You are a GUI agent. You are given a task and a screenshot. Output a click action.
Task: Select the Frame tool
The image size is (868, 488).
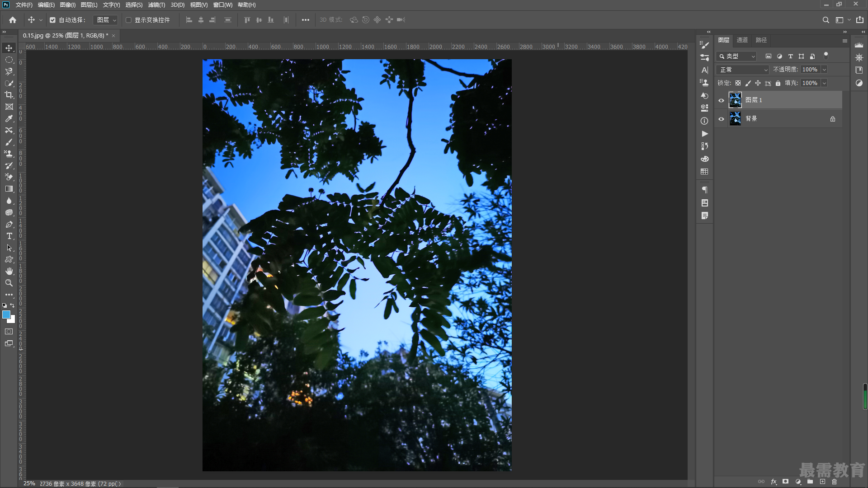pyautogui.click(x=9, y=107)
